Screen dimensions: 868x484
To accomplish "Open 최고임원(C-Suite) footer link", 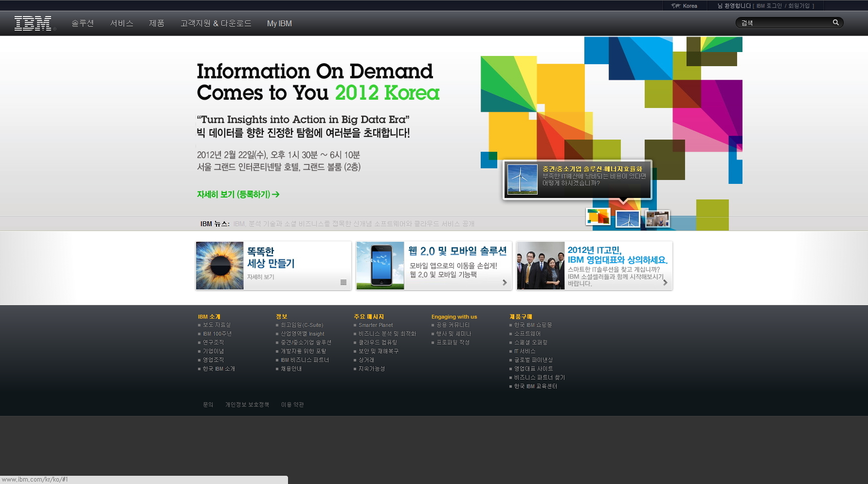I will [x=302, y=325].
